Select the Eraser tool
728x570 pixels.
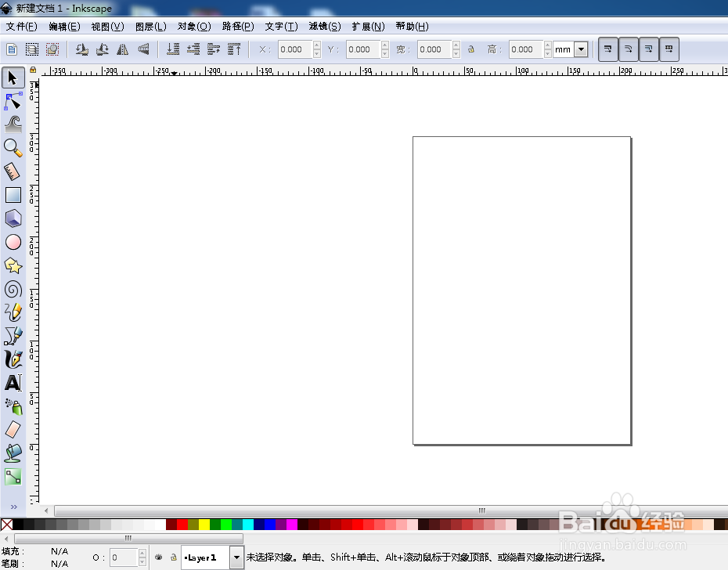[13, 430]
